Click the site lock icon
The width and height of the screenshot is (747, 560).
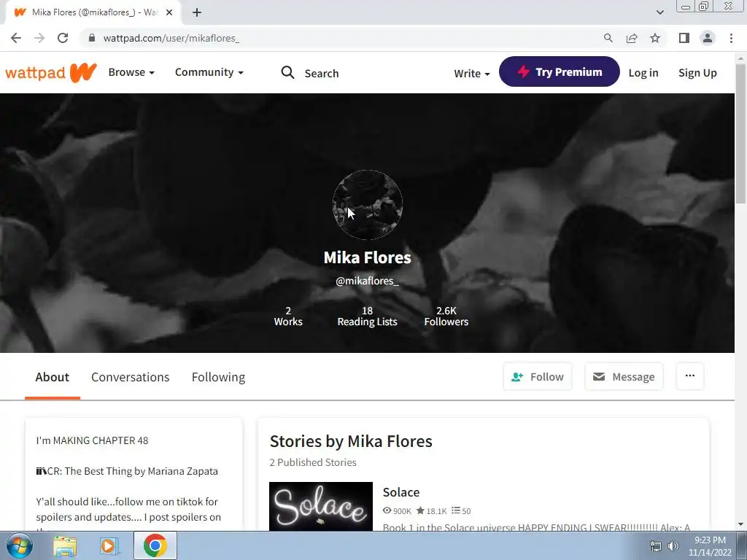92,38
